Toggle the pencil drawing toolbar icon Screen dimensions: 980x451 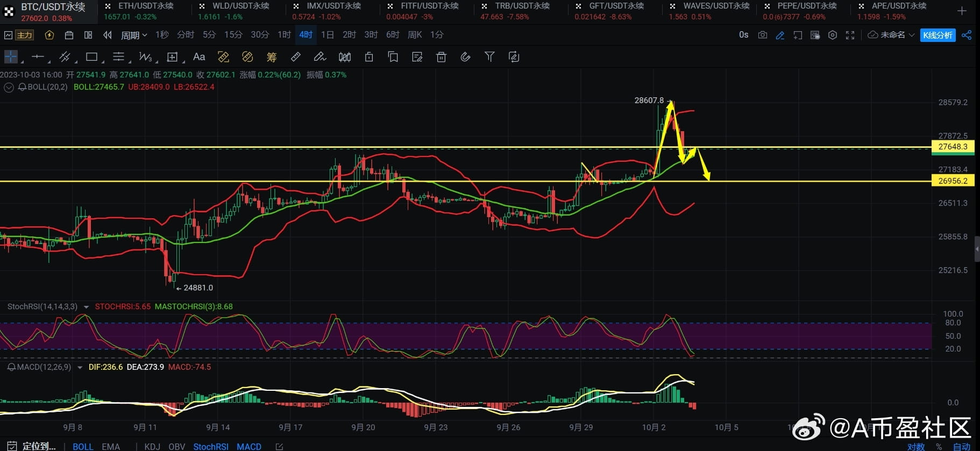(780, 35)
